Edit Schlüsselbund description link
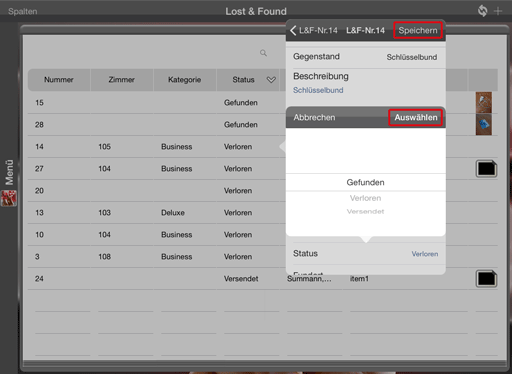Screen dimensions: 512x374 point(318,90)
